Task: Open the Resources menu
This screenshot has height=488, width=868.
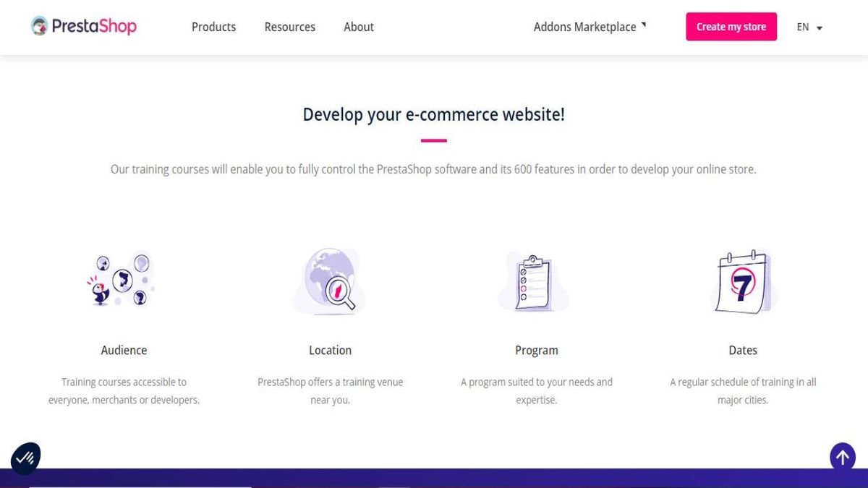Action: click(x=289, y=27)
